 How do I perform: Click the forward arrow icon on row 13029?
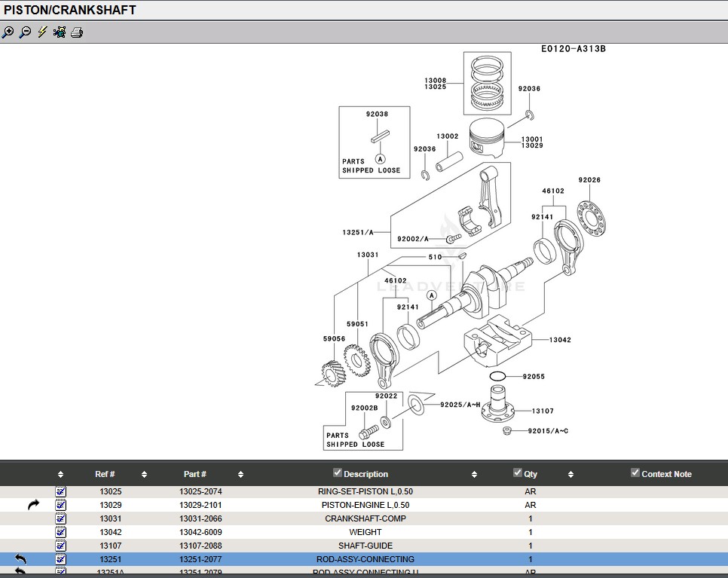(x=33, y=505)
